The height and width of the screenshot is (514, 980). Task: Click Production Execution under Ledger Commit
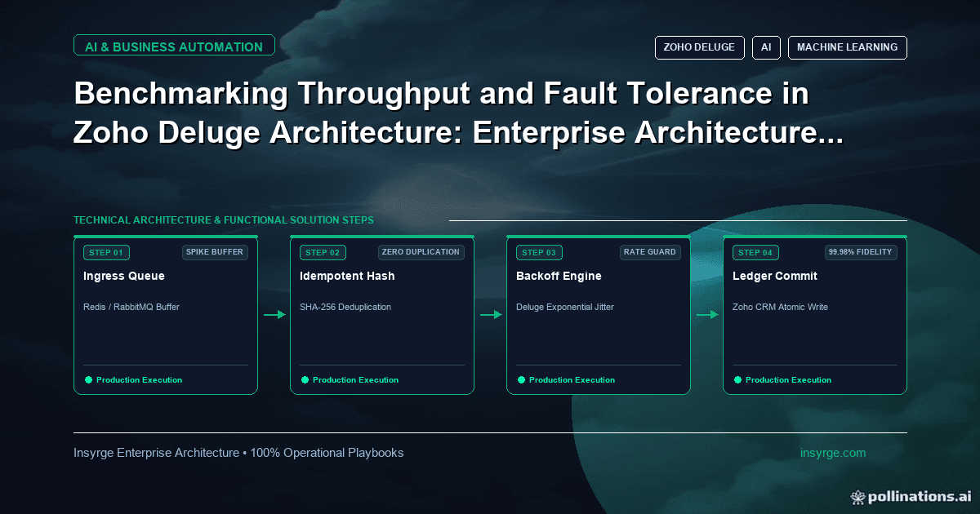pos(788,380)
